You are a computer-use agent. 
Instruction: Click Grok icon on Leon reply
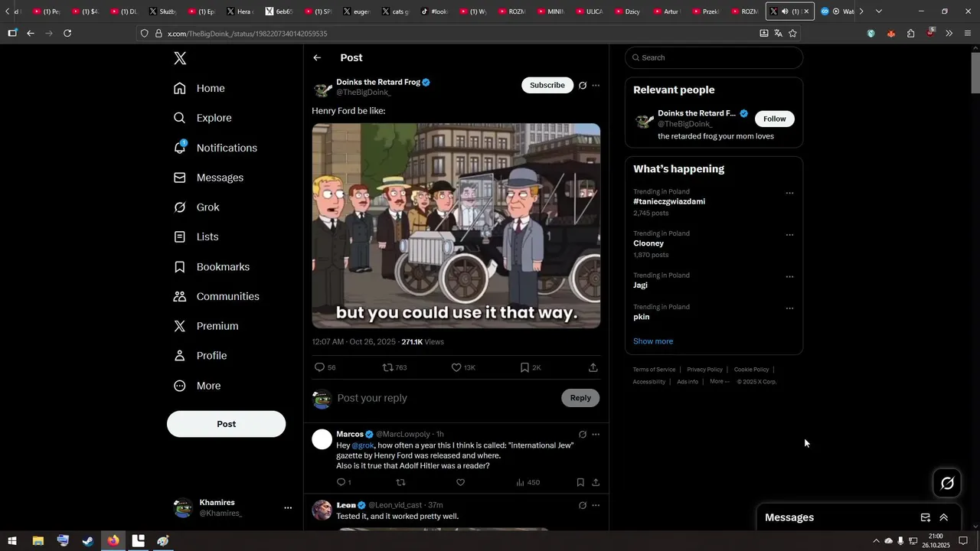click(x=583, y=505)
